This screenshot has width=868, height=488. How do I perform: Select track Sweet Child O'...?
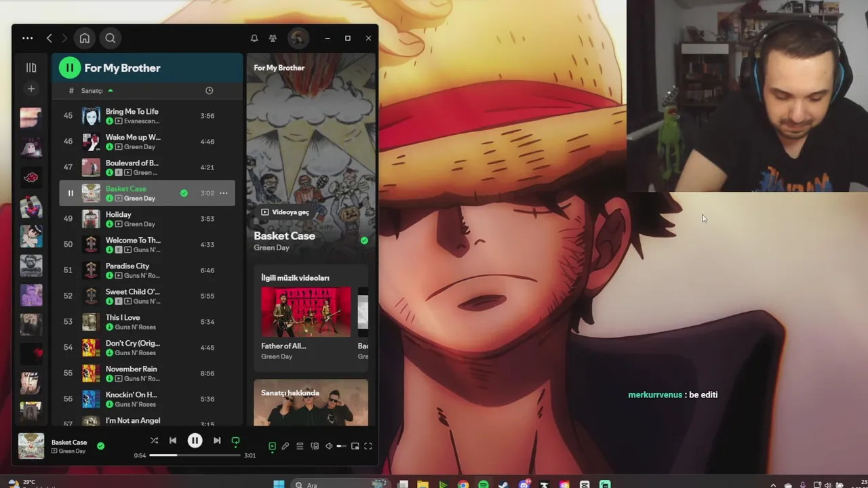point(147,296)
